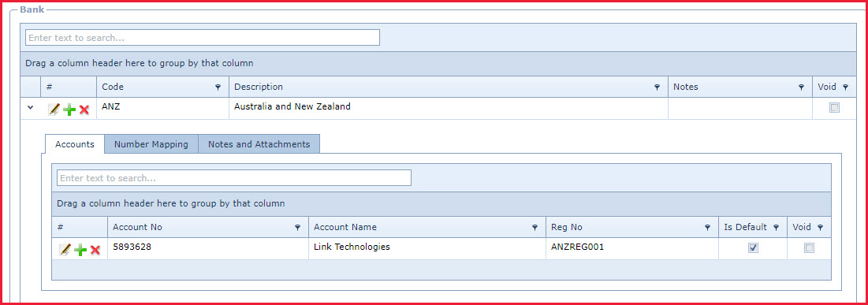Edit account 5893628 with pencil icon
The height and width of the screenshot is (305, 868).
pos(65,250)
